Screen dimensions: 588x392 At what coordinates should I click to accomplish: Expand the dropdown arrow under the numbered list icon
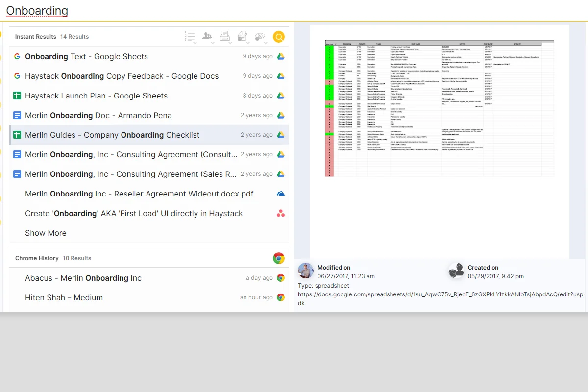tap(195, 43)
